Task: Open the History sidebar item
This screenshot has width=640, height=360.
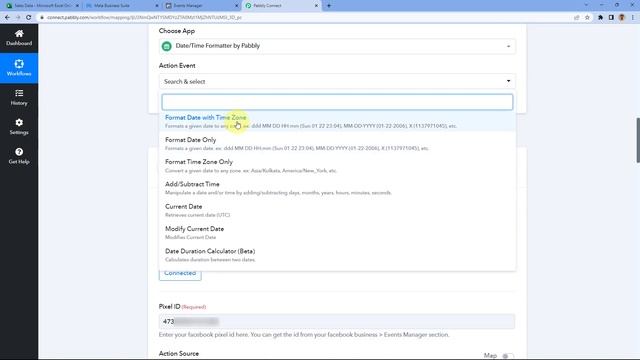Action: (x=19, y=98)
